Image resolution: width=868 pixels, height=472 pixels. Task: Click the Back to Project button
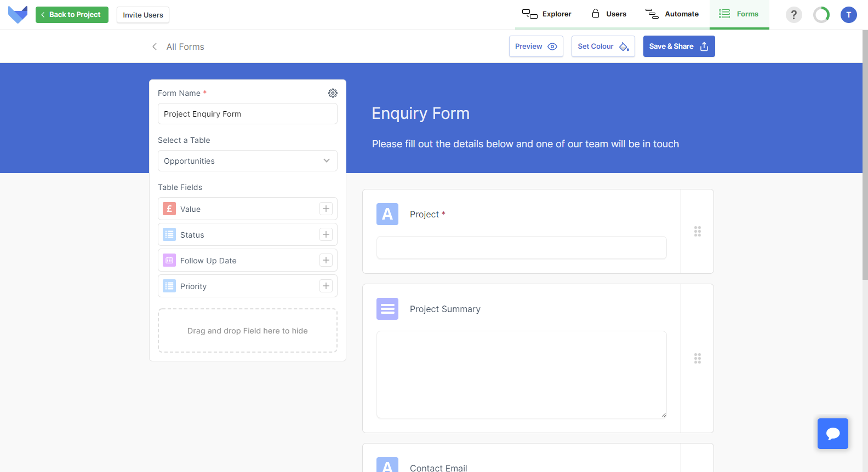[x=72, y=15]
